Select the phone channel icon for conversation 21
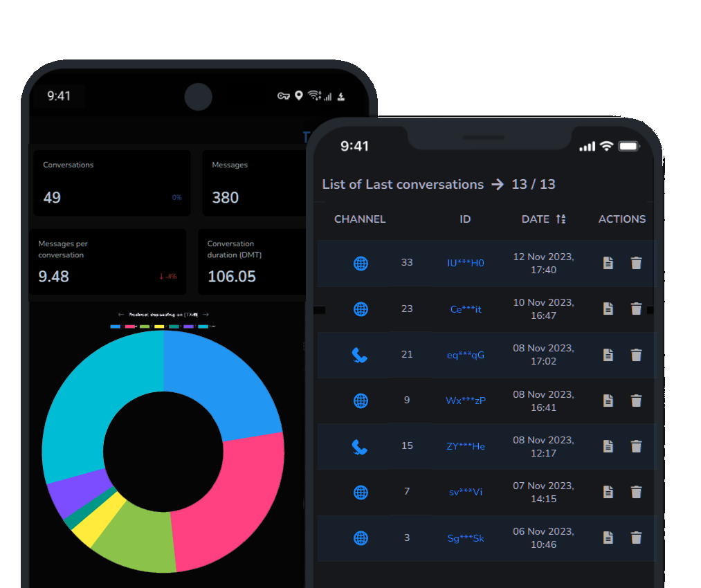 (360, 355)
